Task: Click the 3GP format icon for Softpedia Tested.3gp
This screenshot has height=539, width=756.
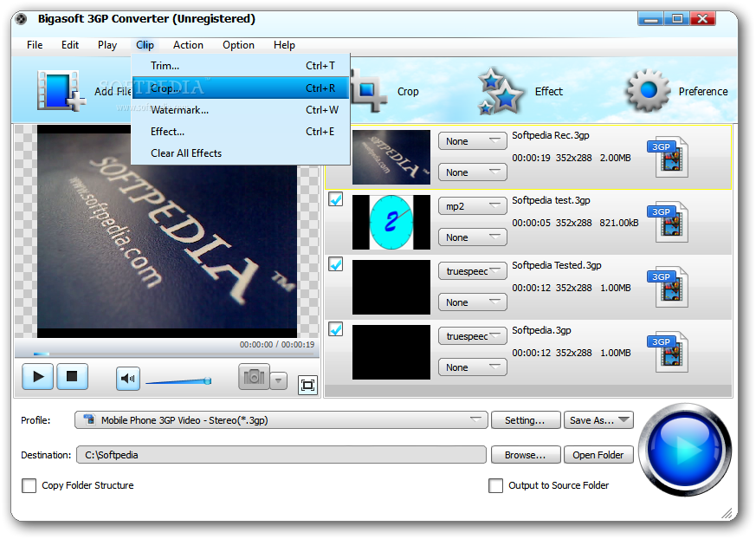Action: [x=668, y=287]
